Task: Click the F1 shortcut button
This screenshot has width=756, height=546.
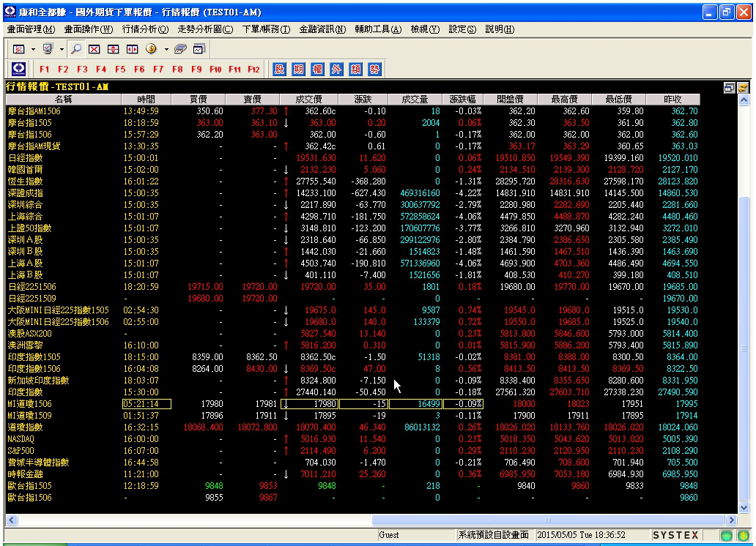Action: coord(45,70)
